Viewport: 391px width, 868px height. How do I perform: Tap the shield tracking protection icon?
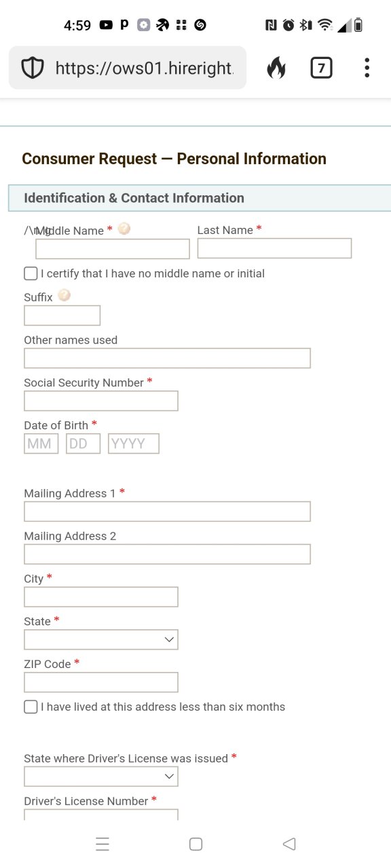click(33, 68)
